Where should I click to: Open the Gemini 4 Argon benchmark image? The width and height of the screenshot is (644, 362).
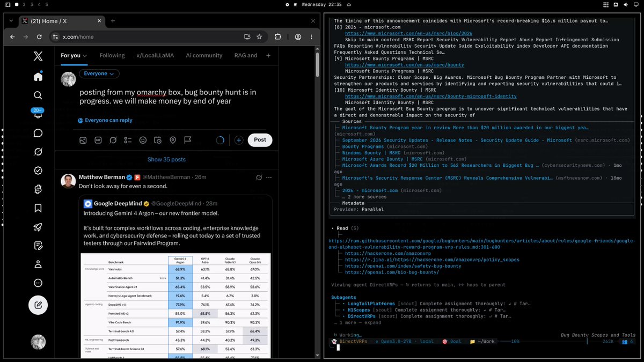pyautogui.click(x=177, y=306)
